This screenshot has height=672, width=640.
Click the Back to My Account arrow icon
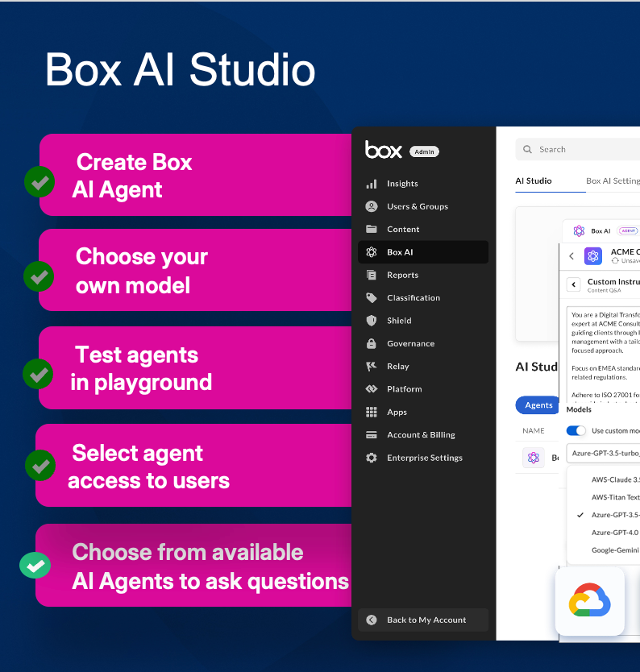372,620
